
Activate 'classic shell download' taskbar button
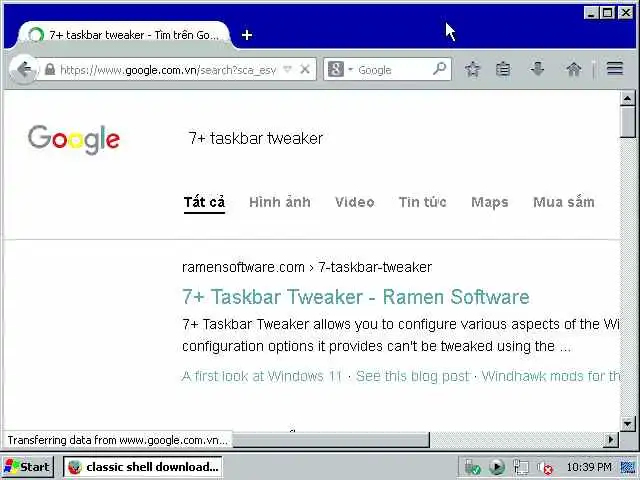point(143,467)
